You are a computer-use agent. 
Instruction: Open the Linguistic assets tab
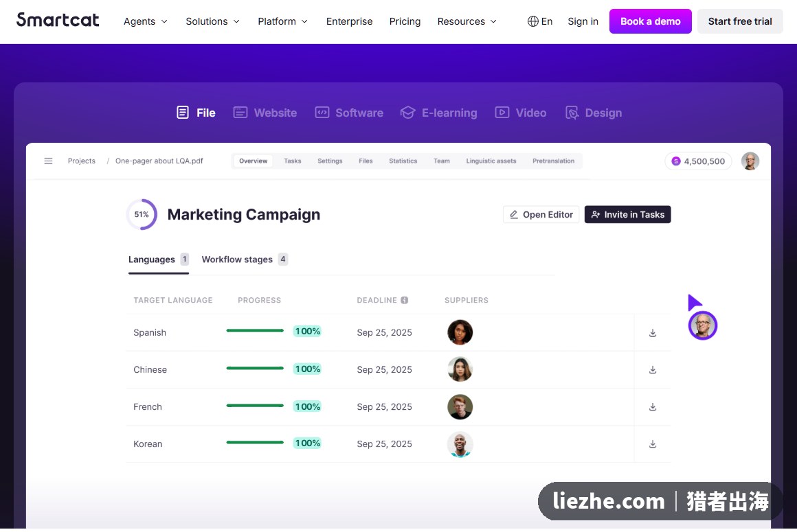coord(491,161)
